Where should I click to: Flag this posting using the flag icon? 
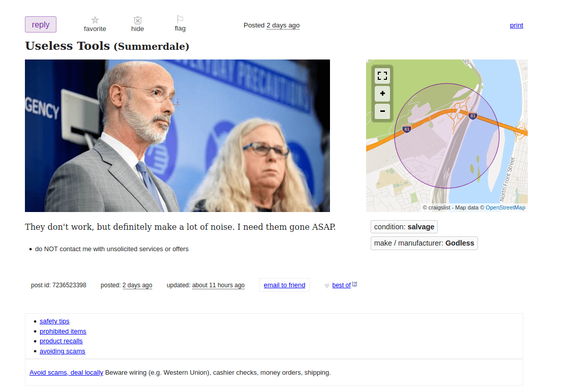pos(180,19)
